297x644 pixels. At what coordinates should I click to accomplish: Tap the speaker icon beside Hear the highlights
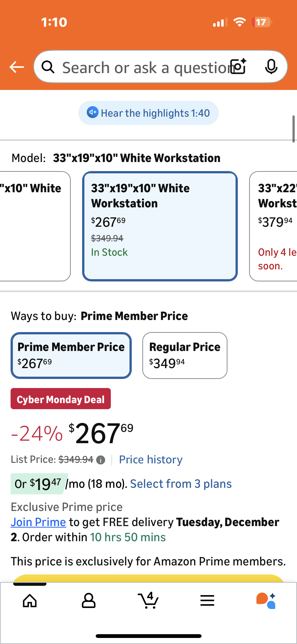pyautogui.click(x=92, y=112)
